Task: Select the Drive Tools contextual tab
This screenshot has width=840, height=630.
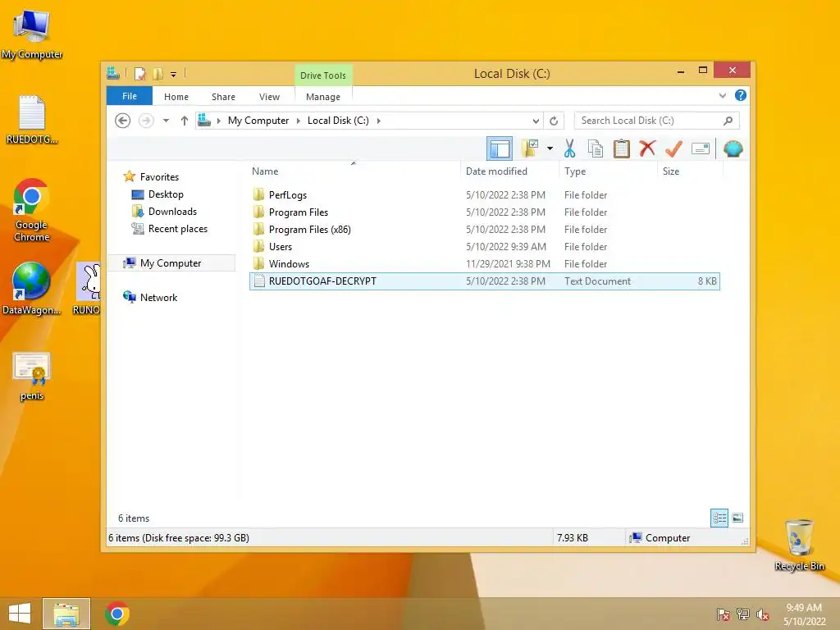Action: pyautogui.click(x=323, y=75)
